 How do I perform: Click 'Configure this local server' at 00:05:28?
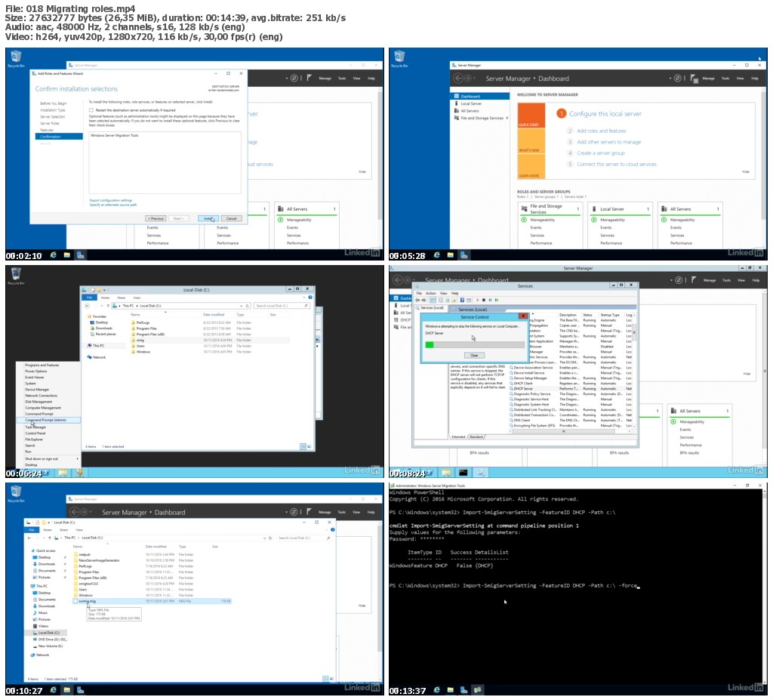(605, 113)
